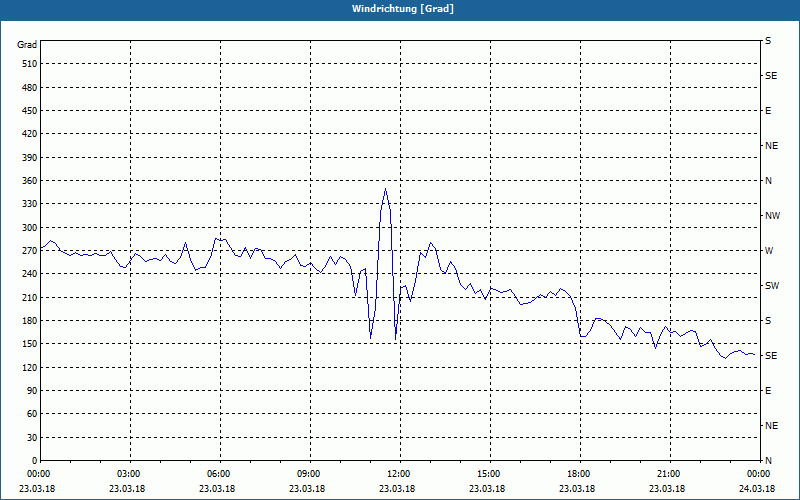Click the NE compass label beside 30 gridline
Screen dimensions: 800x500
(x=771, y=426)
